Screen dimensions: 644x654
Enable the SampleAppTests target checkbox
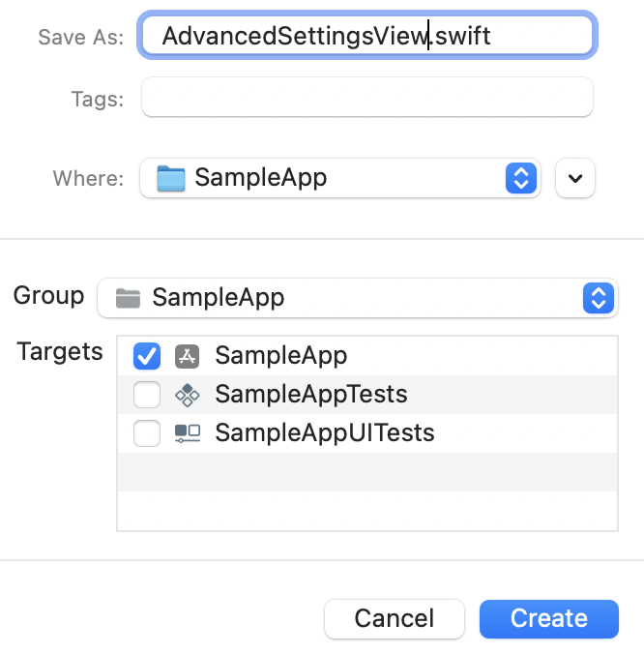pyautogui.click(x=147, y=395)
